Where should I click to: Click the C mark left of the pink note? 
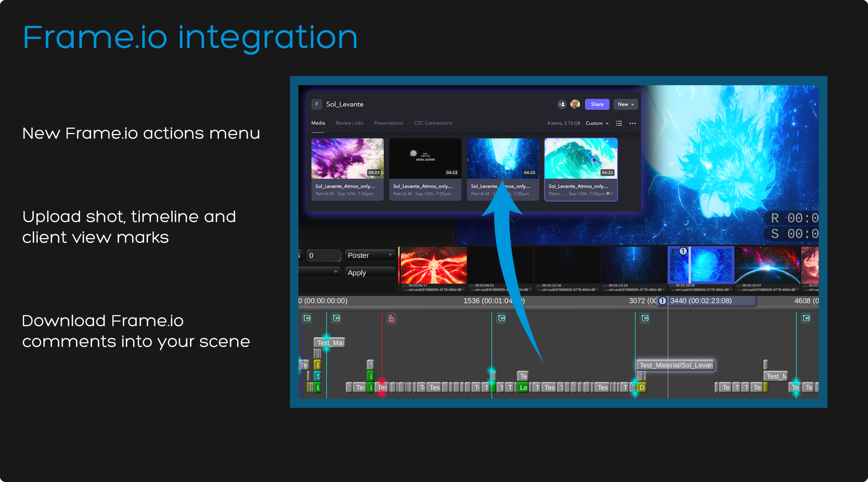click(337, 318)
